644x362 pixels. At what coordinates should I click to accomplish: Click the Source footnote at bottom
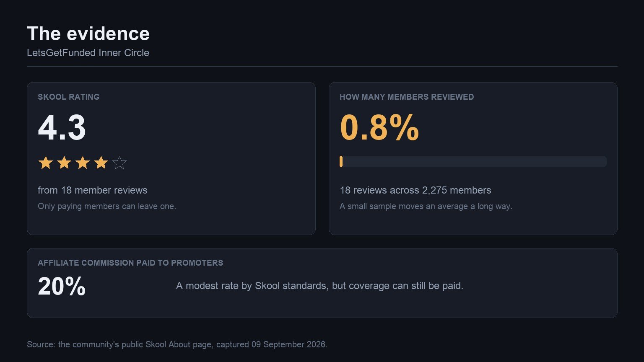tap(177, 344)
